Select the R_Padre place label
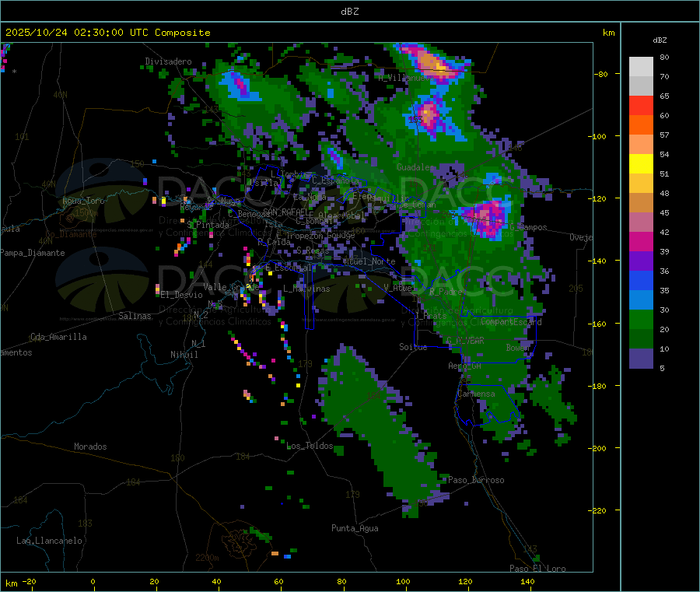 pos(446,292)
